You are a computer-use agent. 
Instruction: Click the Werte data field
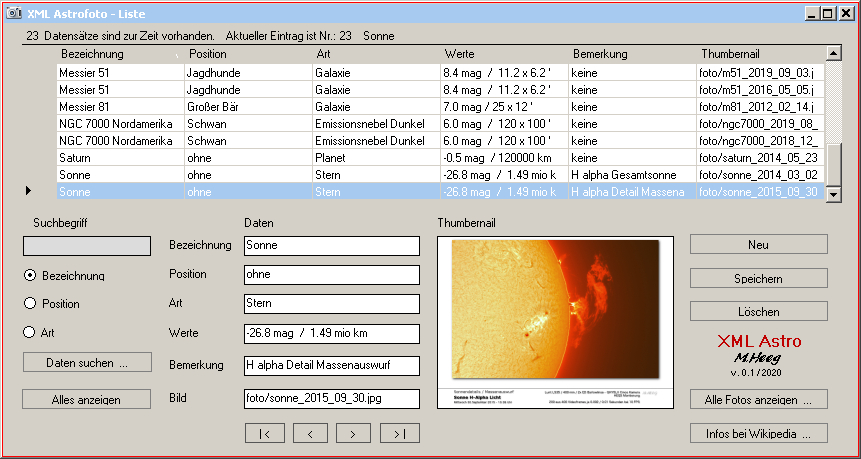(x=332, y=333)
